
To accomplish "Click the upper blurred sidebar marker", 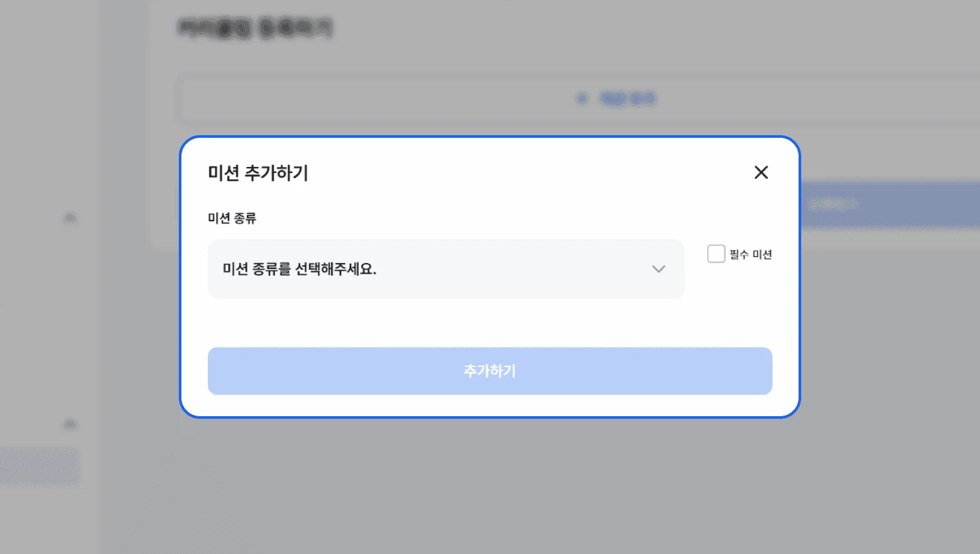I will (70, 218).
